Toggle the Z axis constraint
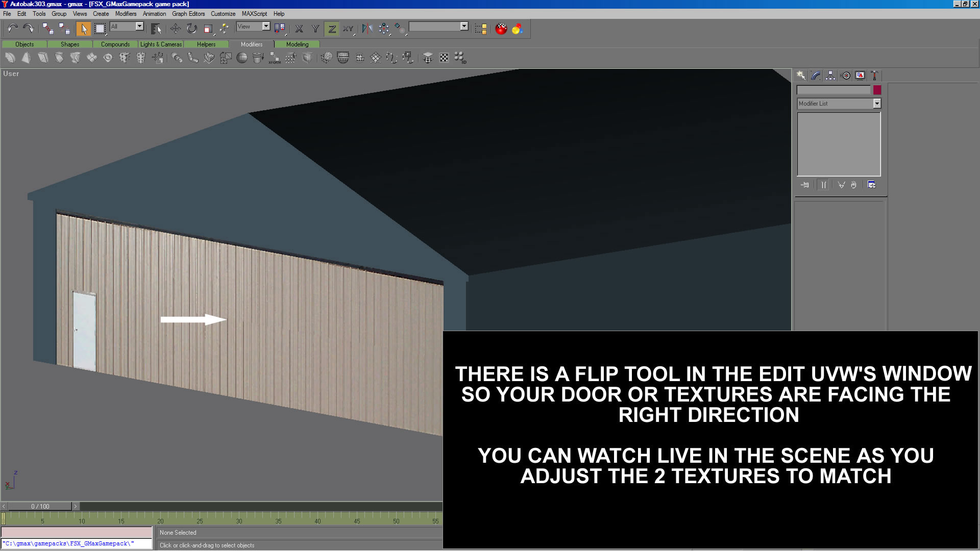980x551 pixels. [332, 29]
